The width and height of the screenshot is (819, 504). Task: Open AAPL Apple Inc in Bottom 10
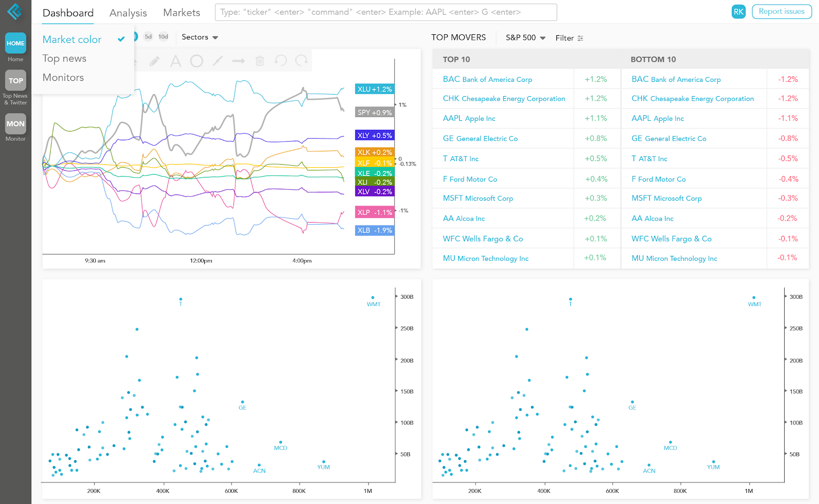657,118
